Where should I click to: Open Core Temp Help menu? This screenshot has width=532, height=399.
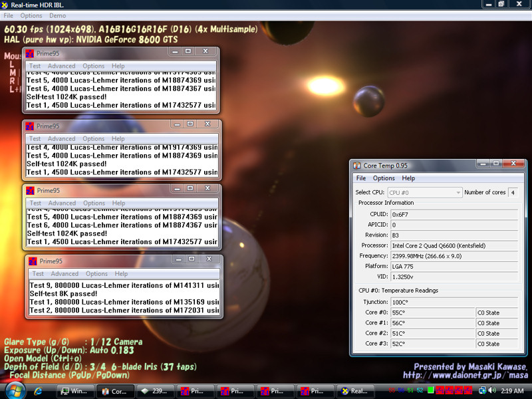[408, 178]
